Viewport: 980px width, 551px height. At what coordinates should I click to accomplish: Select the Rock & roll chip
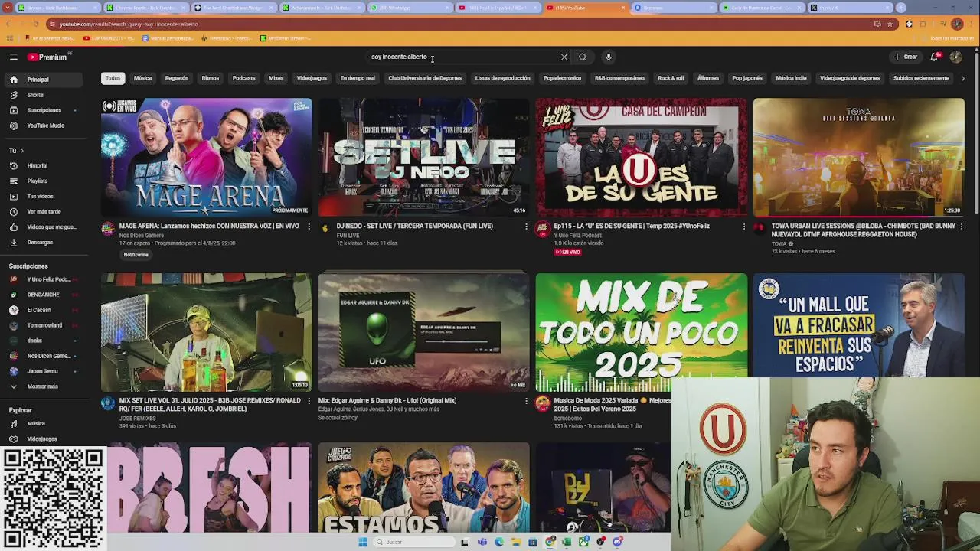(671, 78)
